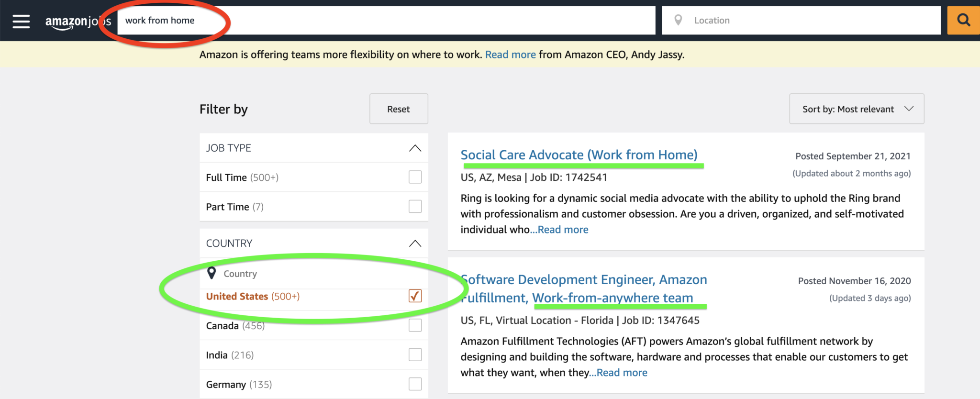Image resolution: width=980 pixels, height=399 pixels.
Task: Open 'Read more' link in Andy Jassy banner
Action: click(x=510, y=55)
